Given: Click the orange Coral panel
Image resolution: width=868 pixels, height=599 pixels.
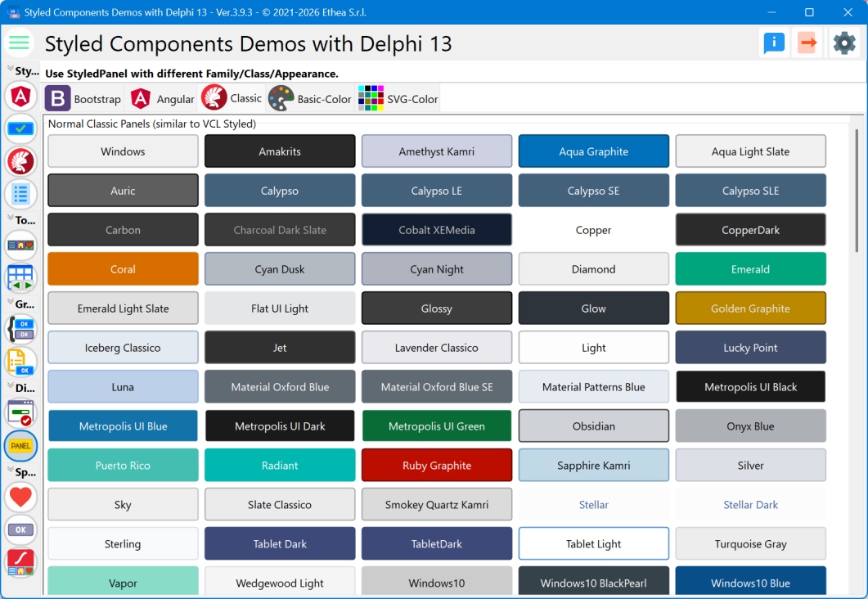Looking at the screenshot, I should 123,269.
